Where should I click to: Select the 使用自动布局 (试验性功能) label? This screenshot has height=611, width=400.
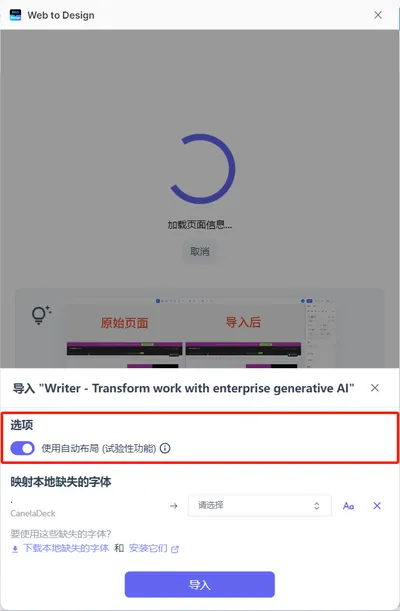click(99, 449)
